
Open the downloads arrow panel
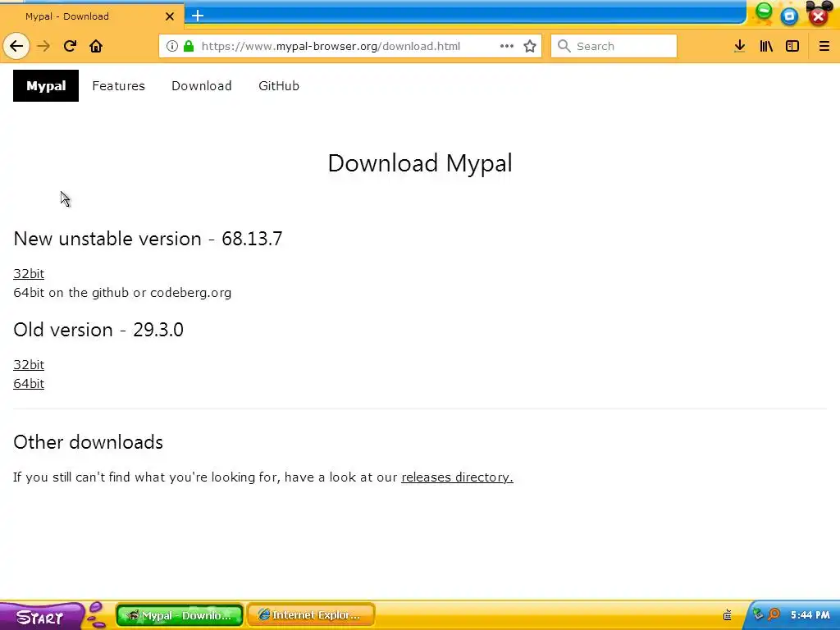[740, 46]
